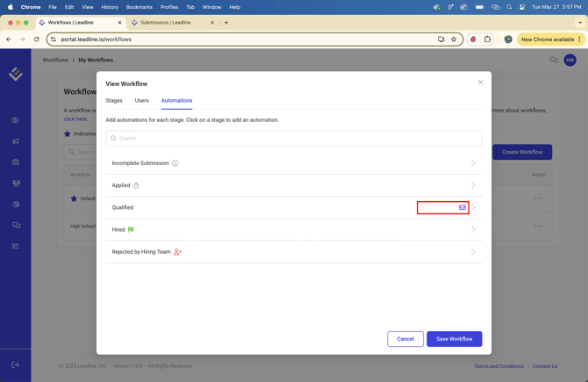Viewport: 588px width, 382px height.
Task: Expand the Incomplete Submission stage chevron
Action: click(473, 163)
